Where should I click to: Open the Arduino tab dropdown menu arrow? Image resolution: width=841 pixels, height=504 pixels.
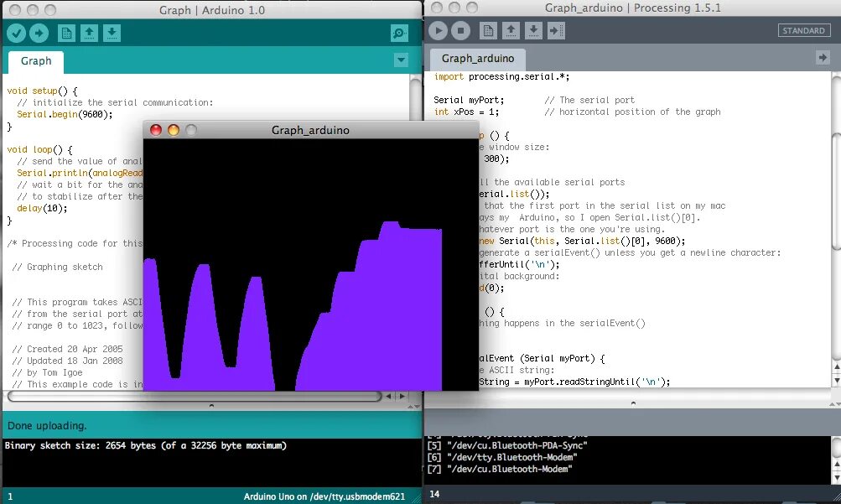(401, 60)
